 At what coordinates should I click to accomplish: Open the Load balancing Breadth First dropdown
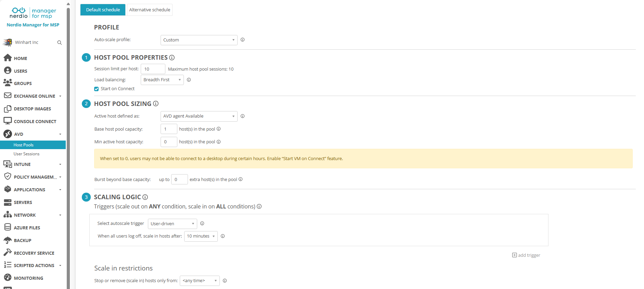pos(162,80)
